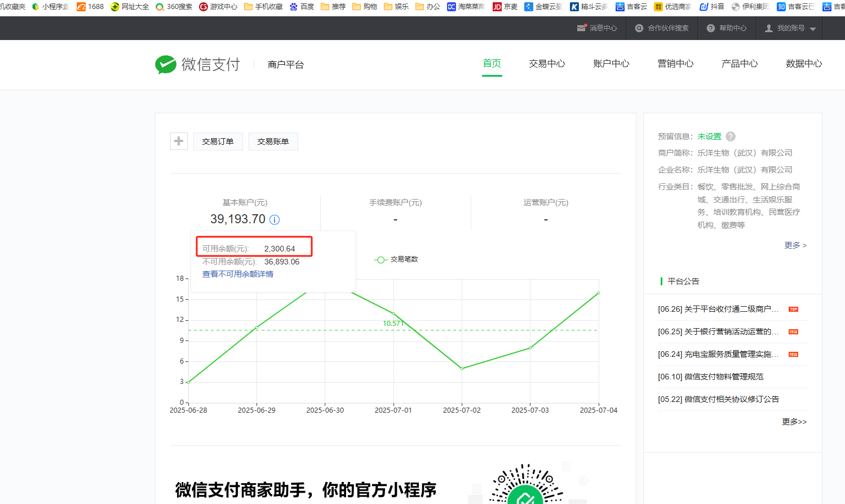Open the 1688 bookmark

coord(90,7)
